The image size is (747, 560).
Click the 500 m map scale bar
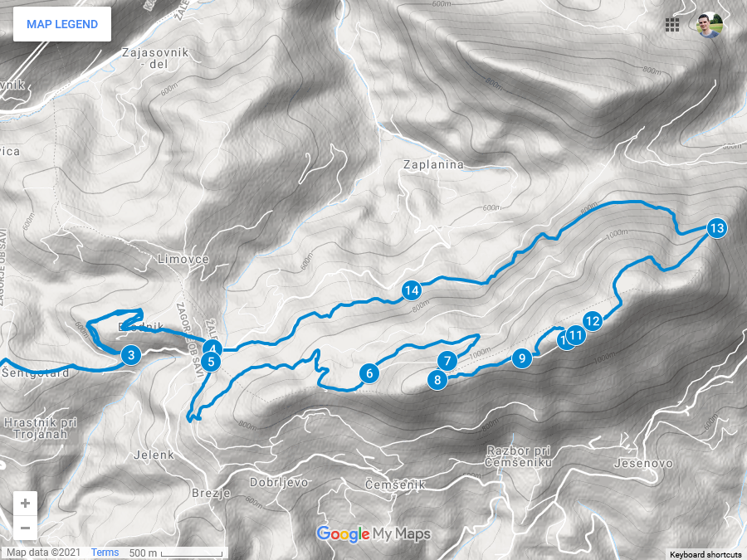[x=178, y=553]
